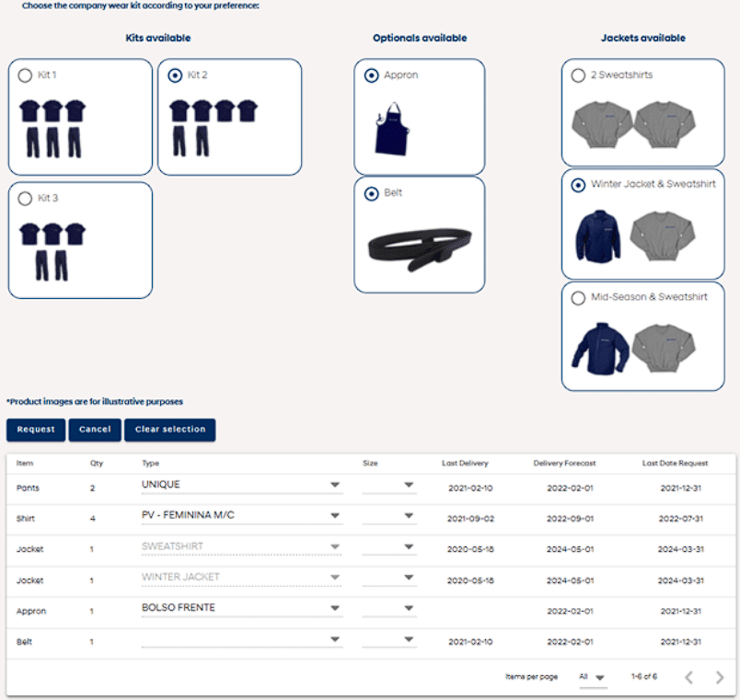Toggle the Belt optional radio button
The height and width of the screenshot is (700, 740).
click(372, 193)
